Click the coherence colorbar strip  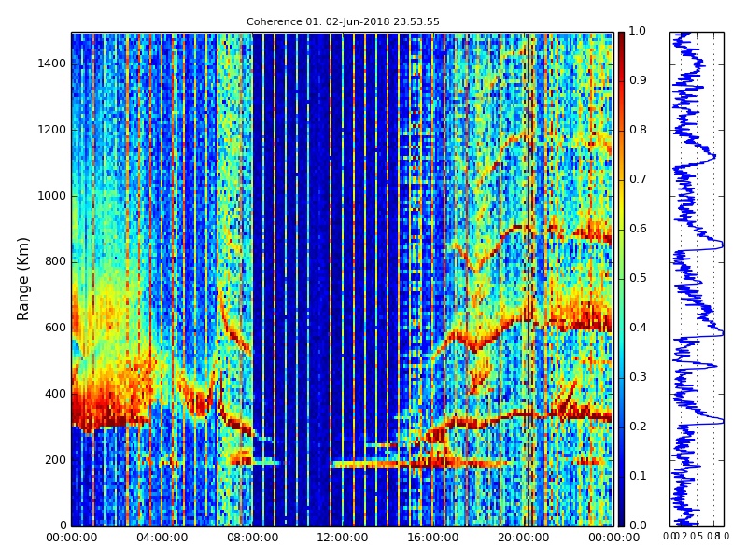[621, 279]
